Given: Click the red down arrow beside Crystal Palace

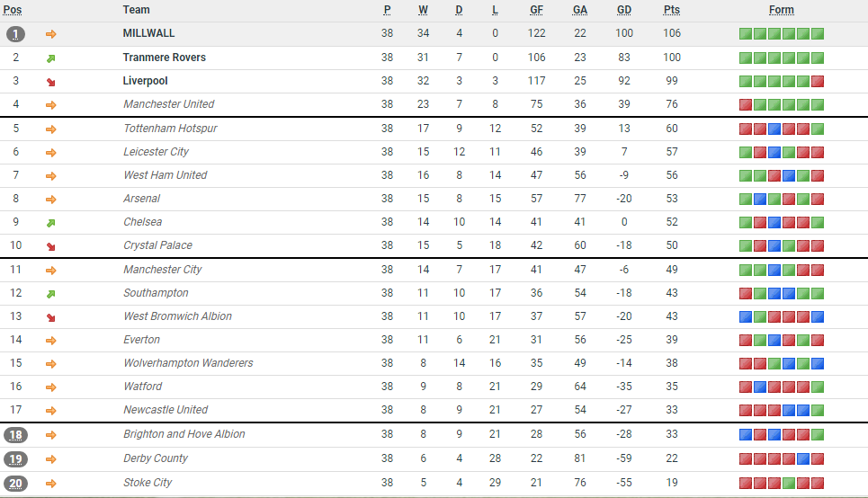Looking at the screenshot, I should 51,246.
